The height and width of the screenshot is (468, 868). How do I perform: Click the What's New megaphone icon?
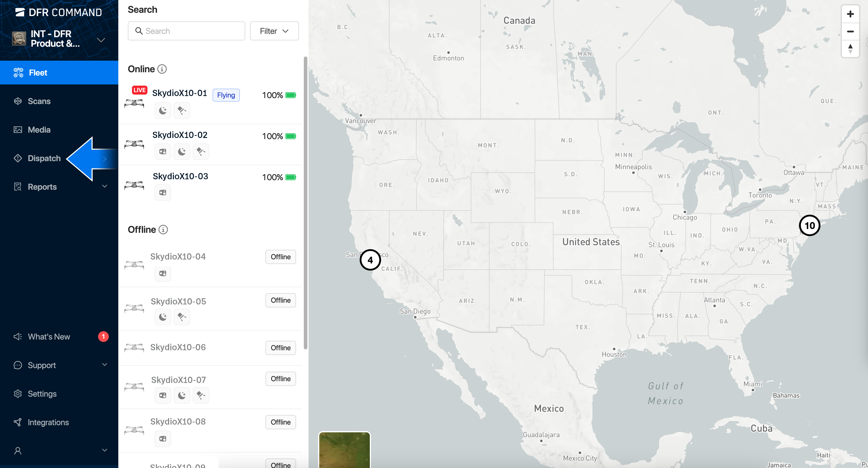[18, 337]
